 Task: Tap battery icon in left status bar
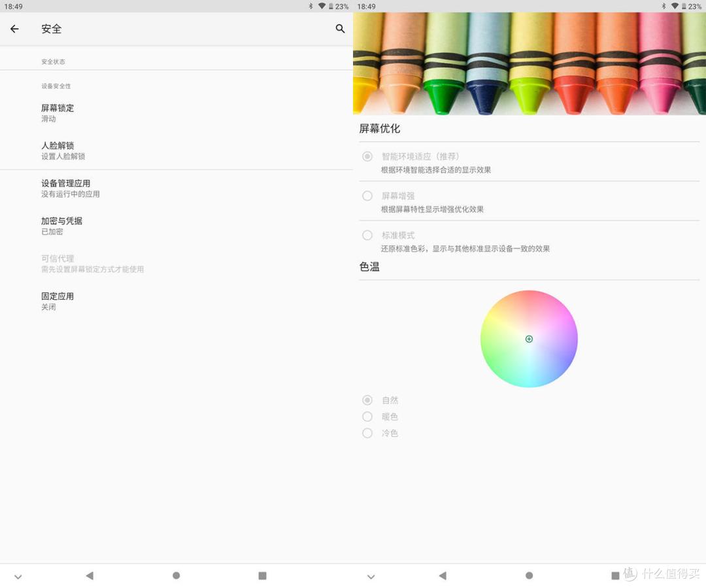[331, 7]
